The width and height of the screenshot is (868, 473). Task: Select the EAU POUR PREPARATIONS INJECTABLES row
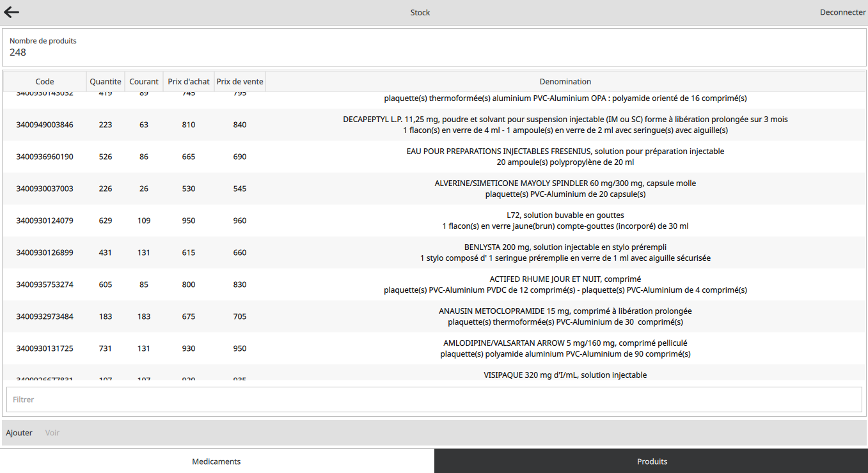(x=565, y=157)
